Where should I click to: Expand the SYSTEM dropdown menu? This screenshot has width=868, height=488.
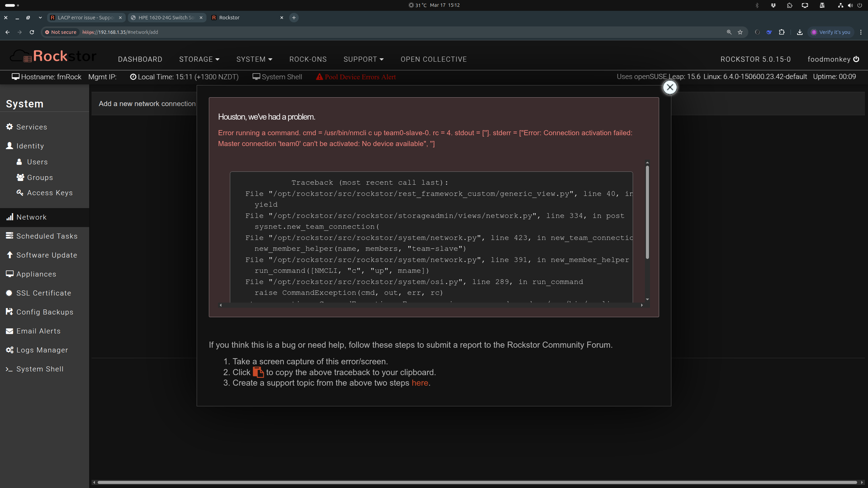point(254,59)
